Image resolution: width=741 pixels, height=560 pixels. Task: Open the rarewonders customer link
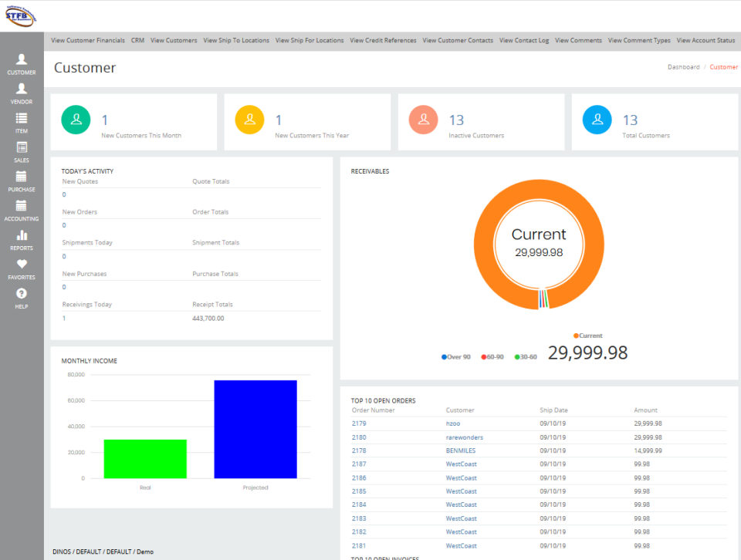[464, 437]
